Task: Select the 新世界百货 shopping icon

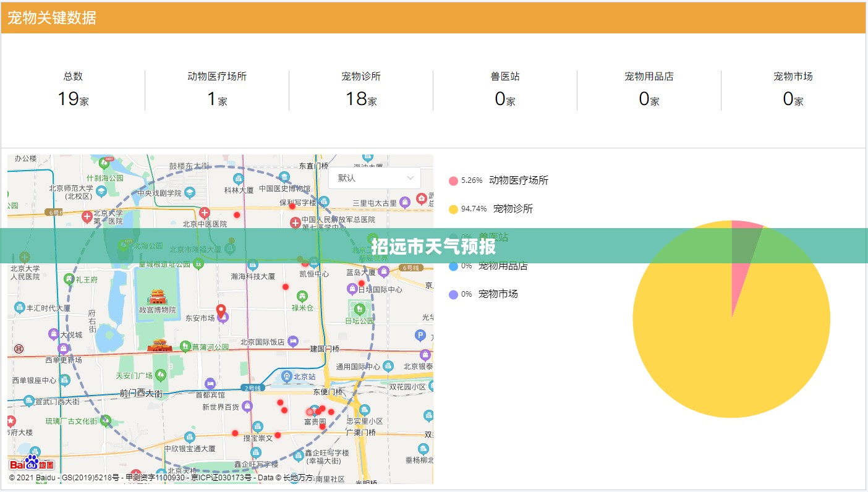Action: point(247,406)
